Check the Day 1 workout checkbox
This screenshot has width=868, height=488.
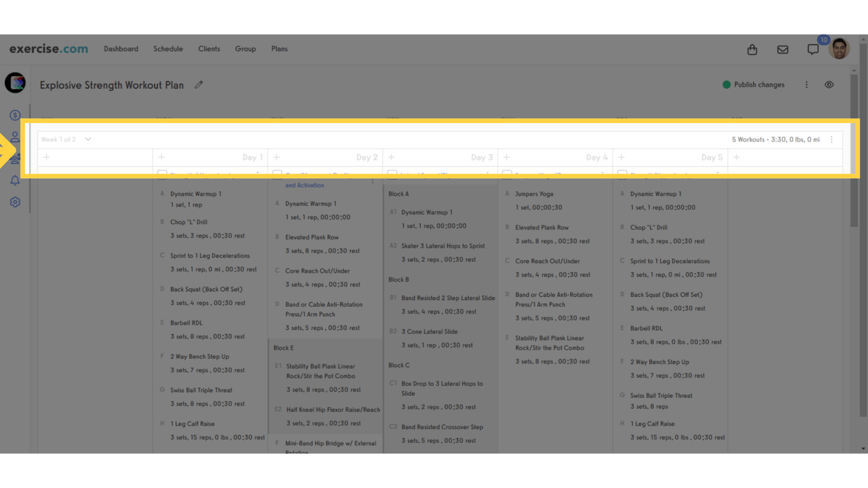coord(162,173)
